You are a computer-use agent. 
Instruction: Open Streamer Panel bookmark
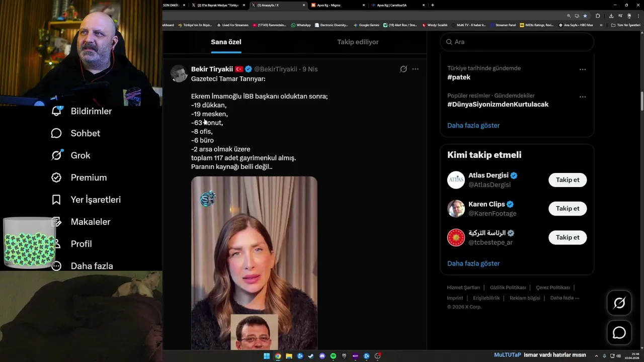point(503,25)
